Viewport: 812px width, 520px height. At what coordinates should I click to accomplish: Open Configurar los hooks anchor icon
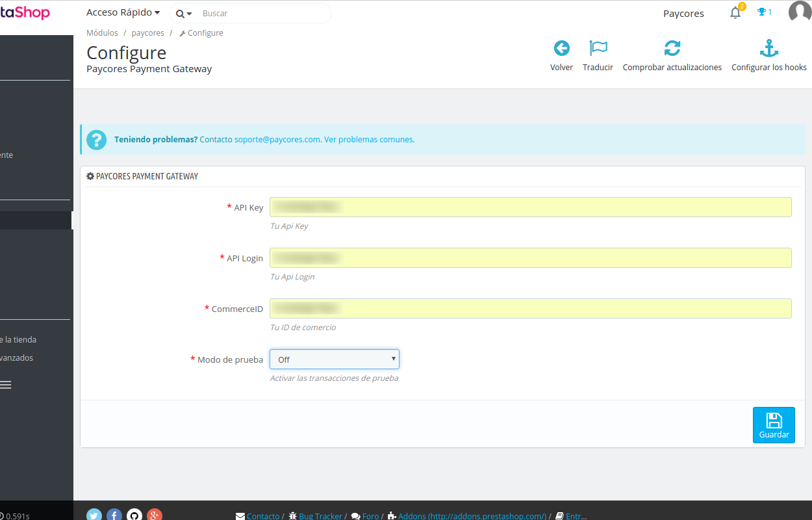[769, 48]
